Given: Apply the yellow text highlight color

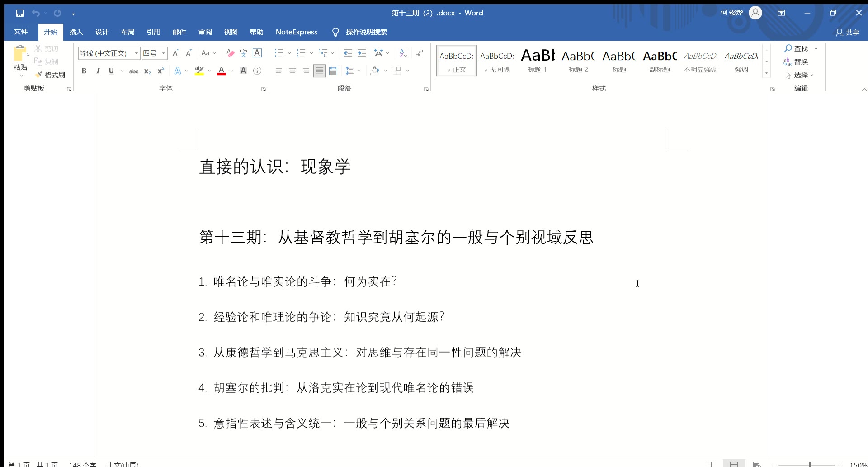Looking at the screenshot, I should click(199, 71).
